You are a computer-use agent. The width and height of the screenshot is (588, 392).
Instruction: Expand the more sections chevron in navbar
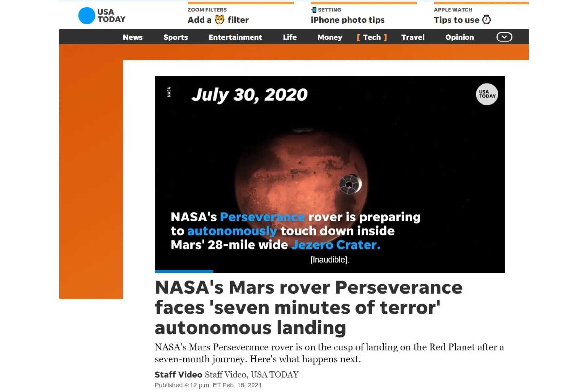tap(504, 37)
